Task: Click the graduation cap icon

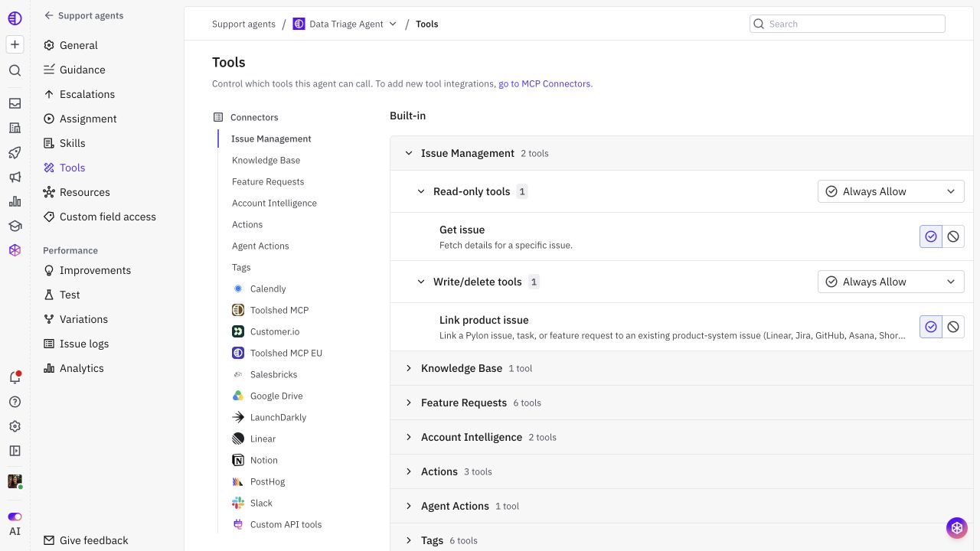Action: pyautogui.click(x=15, y=226)
